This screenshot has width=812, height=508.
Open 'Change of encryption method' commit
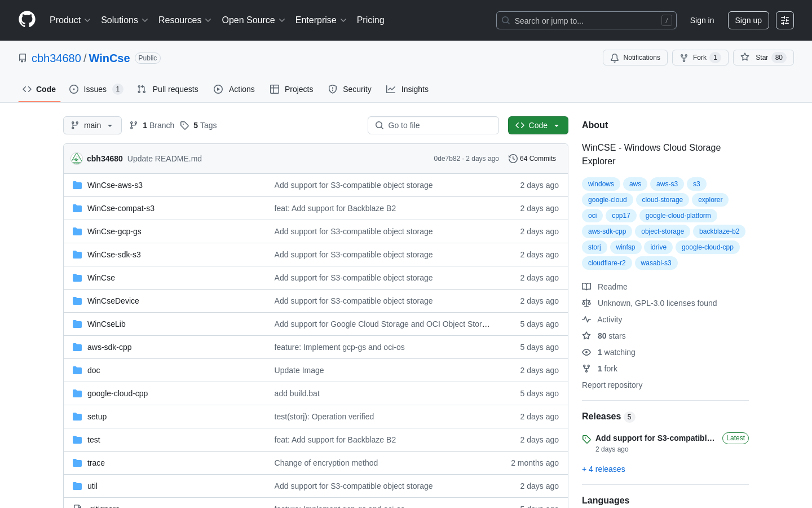pyautogui.click(x=326, y=463)
